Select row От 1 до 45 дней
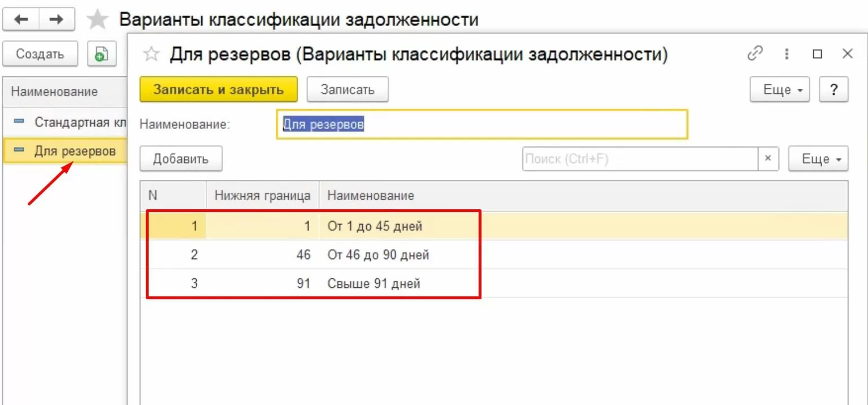The height and width of the screenshot is (405, 868). 494,226
